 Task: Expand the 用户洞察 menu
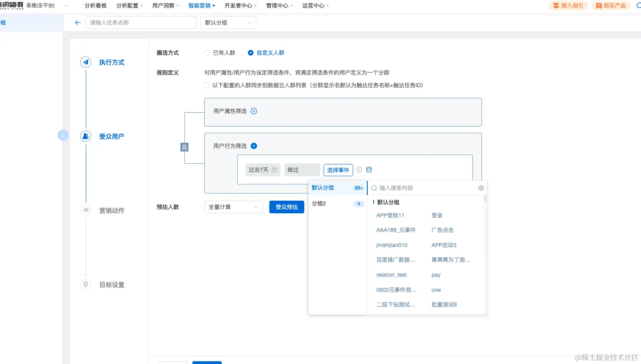tap(166, 6)
